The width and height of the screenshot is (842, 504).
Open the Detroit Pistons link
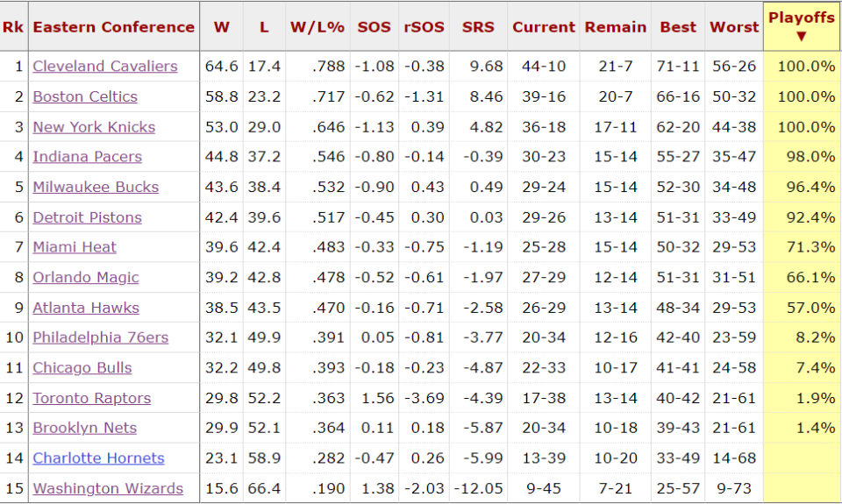[87, 217]
